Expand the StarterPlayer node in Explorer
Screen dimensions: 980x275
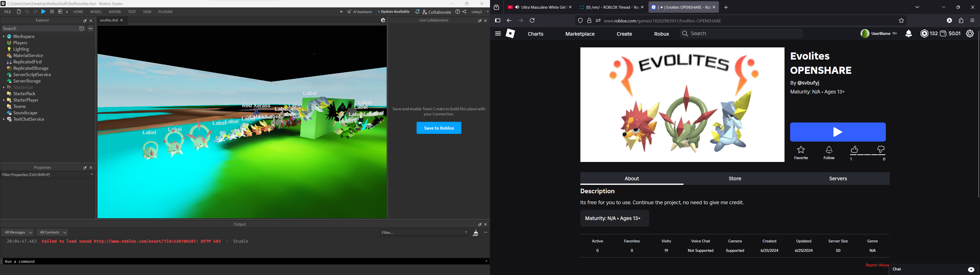click(4, 100)
